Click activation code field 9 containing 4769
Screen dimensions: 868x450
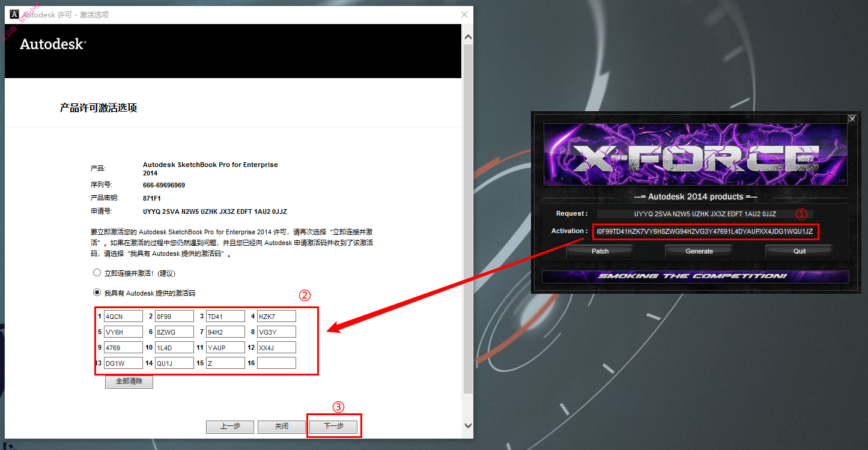pos(123,347)
